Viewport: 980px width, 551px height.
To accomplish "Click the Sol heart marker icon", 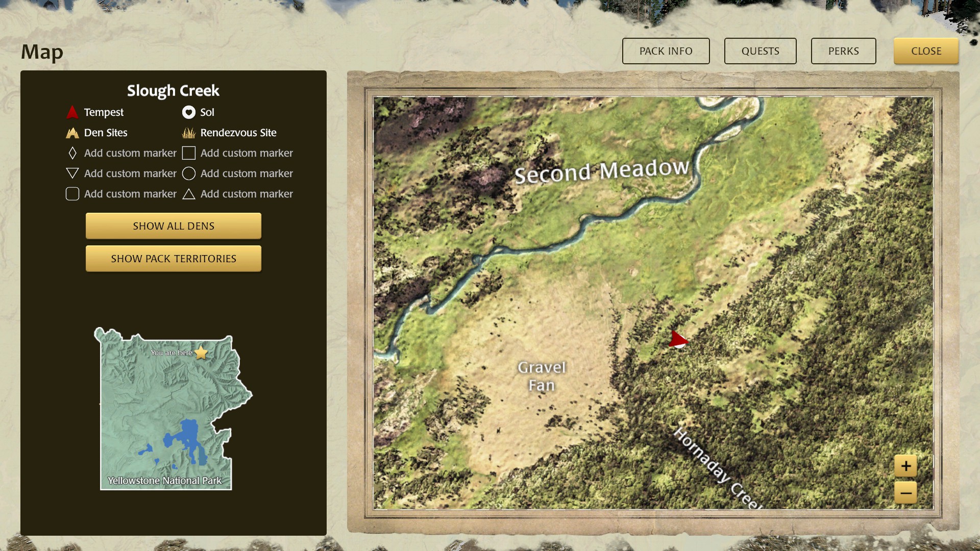I will [x=189, y=112].
